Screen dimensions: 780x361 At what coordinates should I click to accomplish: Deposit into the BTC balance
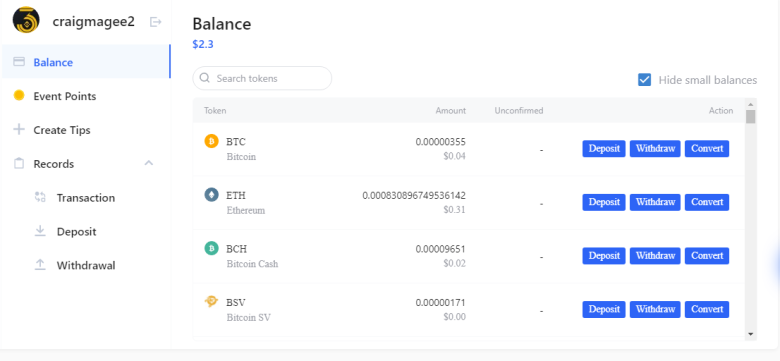[604, 148]
